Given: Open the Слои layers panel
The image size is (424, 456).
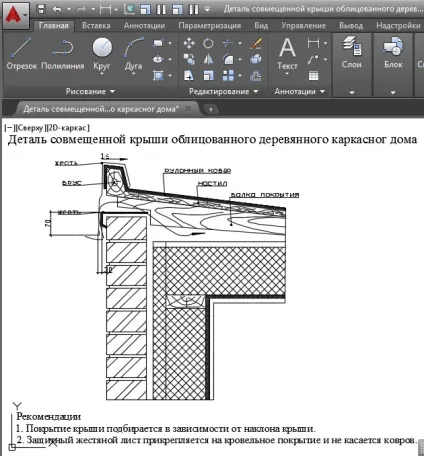Looking at the screenshot, I should tap(352, 53).
